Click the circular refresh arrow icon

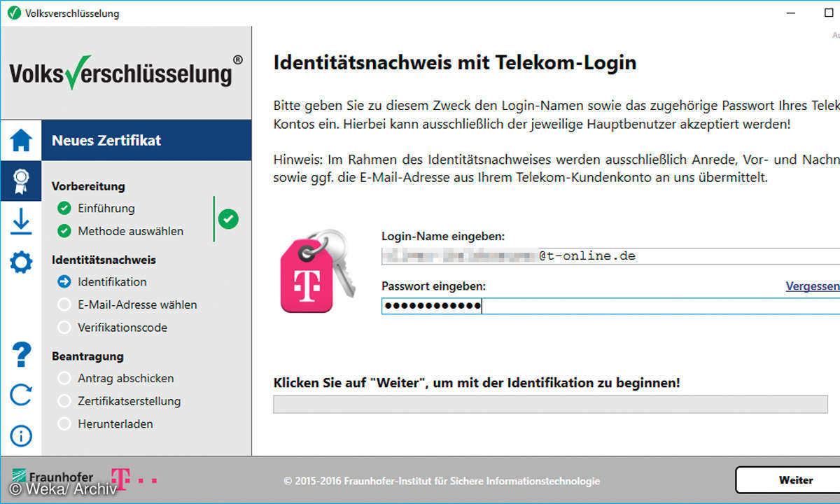click(21, 395)
